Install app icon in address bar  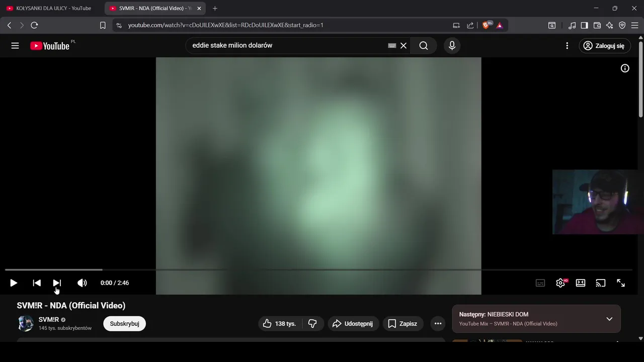pyautogui.click(x=456, y=25)
